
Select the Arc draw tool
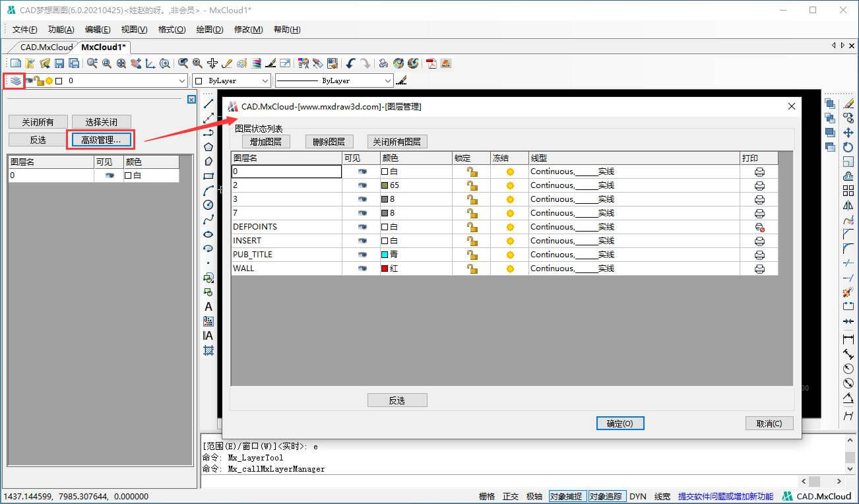(x=208, y=191)
